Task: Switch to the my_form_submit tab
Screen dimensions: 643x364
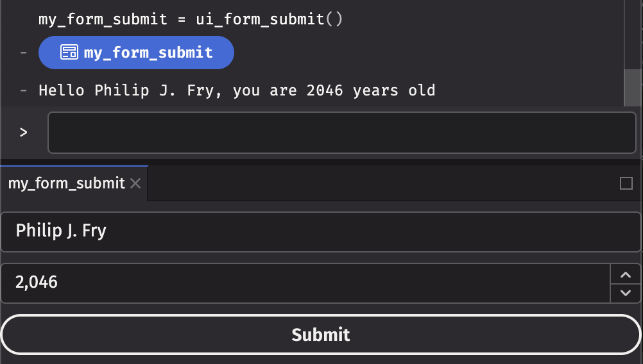Action: (x=66, y=184)
